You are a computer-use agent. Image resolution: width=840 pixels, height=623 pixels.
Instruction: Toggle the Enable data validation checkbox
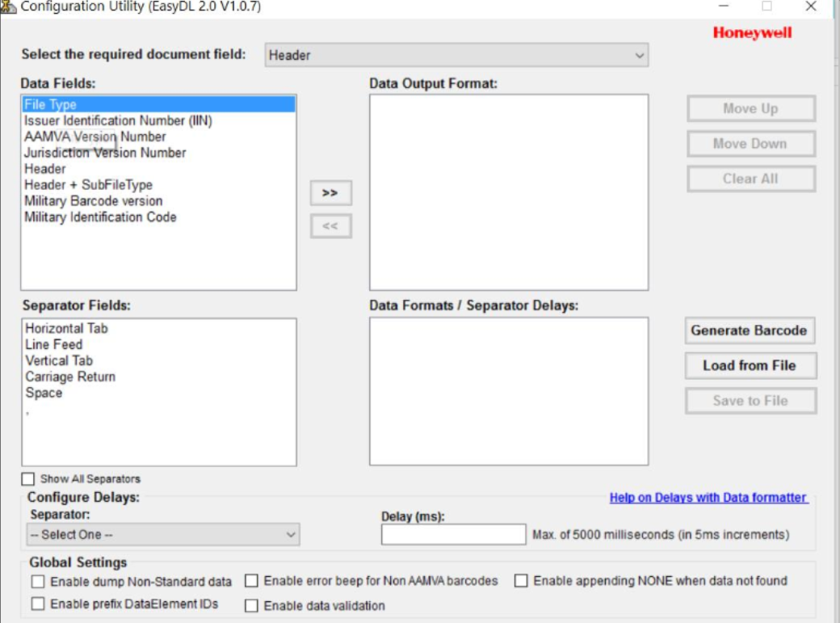coord(251,606)
